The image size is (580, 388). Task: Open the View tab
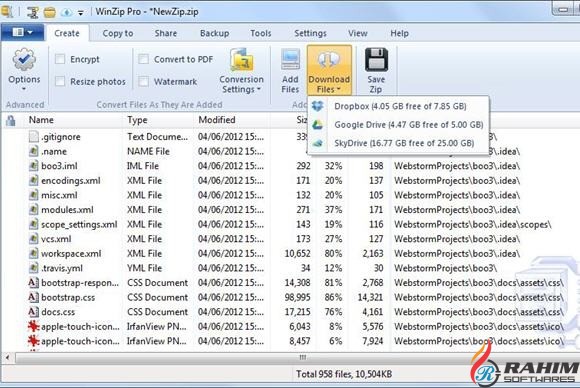[x=358, y=33]
